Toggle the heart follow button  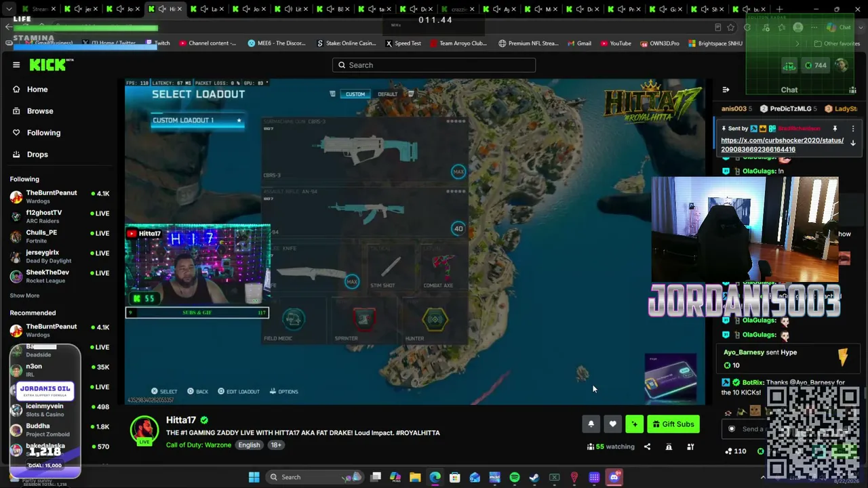612,424
